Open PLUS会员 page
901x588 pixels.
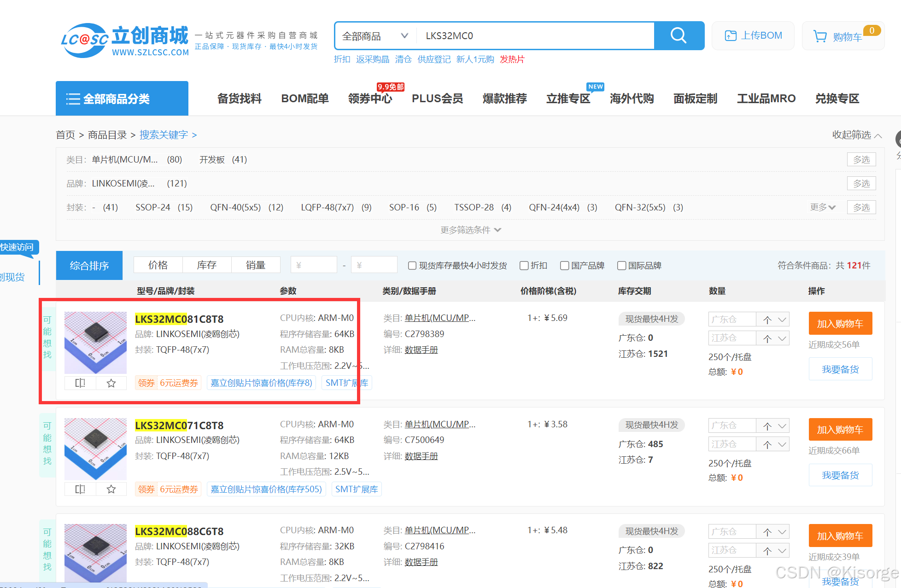click(x=437, y=99)
